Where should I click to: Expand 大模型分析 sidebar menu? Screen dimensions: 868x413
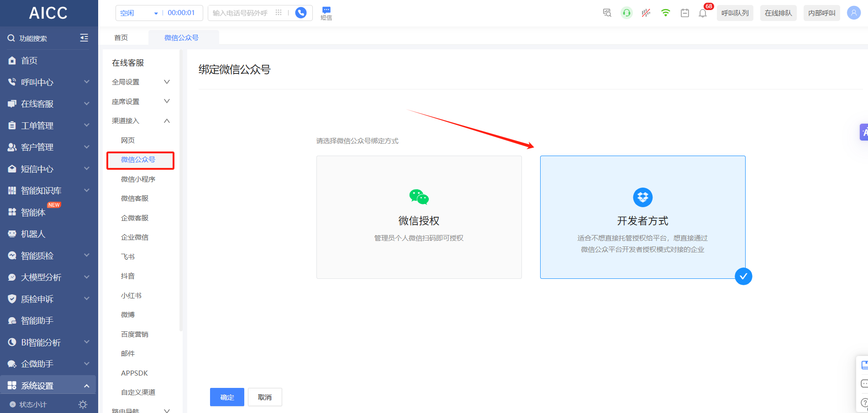[x=49, y=277]
